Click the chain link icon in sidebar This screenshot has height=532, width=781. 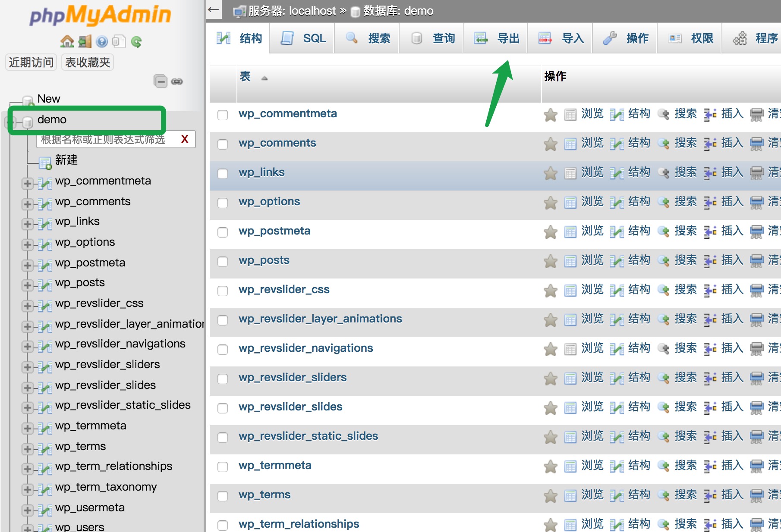(x=177, y=81)
